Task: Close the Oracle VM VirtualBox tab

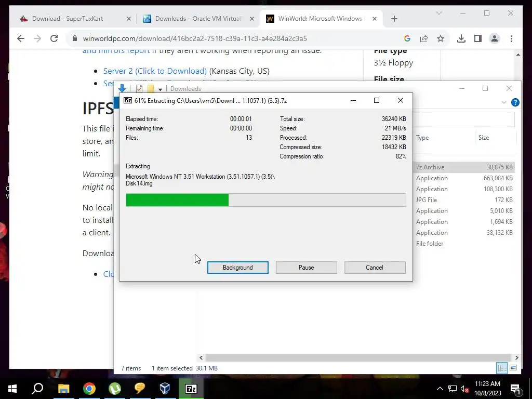Action: (252, 19)
